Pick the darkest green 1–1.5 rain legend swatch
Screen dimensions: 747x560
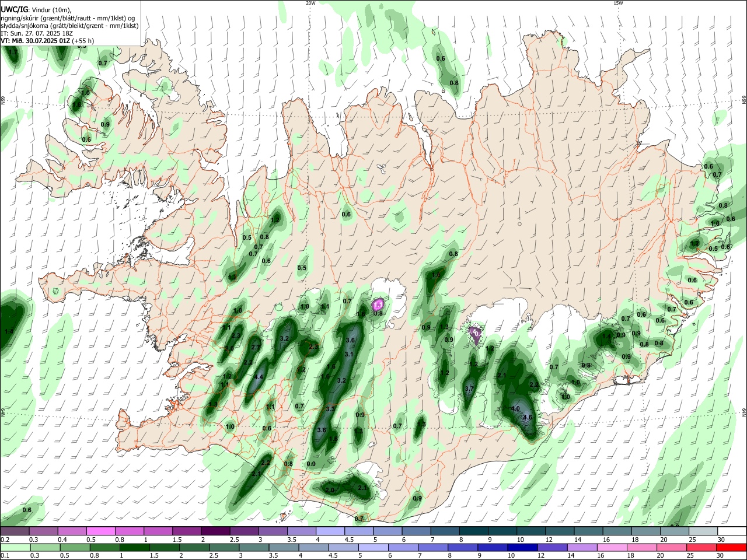coord(134,548)
